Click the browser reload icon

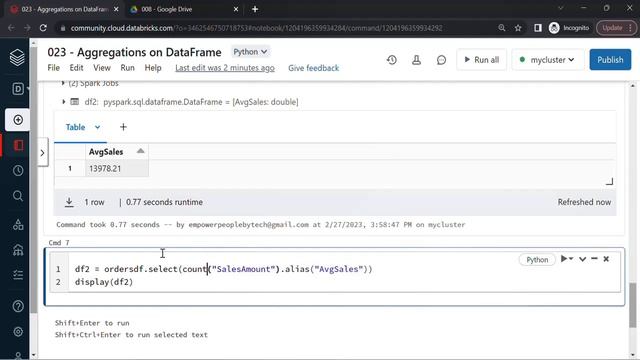43,28
